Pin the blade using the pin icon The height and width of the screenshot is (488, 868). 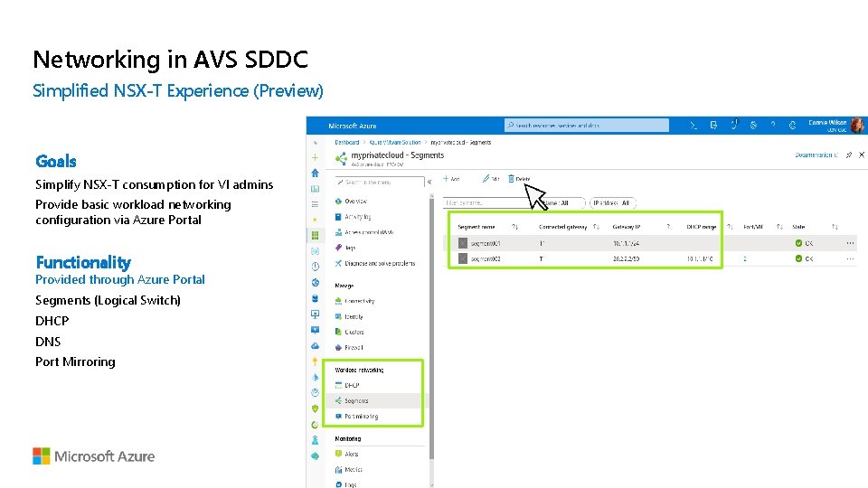(849, 155)
